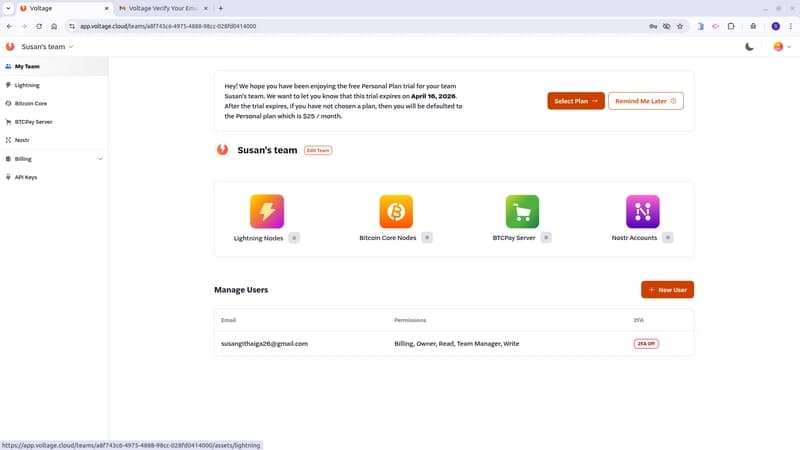
Task: Click the Lightning Nodes icon tile
Action: (x=267, y=212)
